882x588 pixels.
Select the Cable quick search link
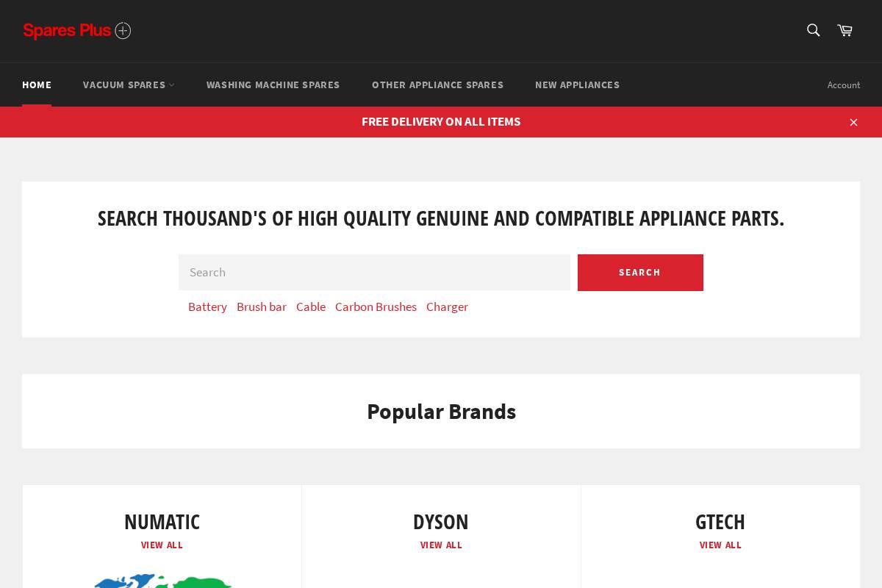pos(311,306)
